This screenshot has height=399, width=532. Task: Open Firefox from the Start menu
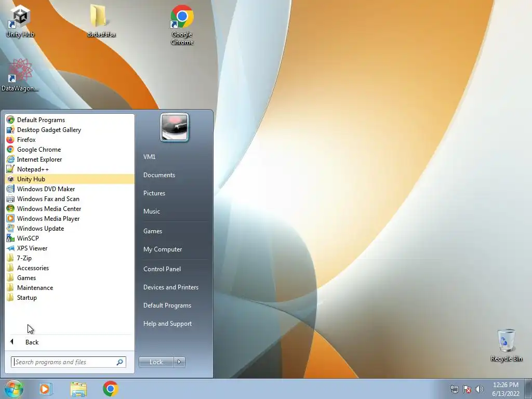pyautogui.click(x=70, y=139)
